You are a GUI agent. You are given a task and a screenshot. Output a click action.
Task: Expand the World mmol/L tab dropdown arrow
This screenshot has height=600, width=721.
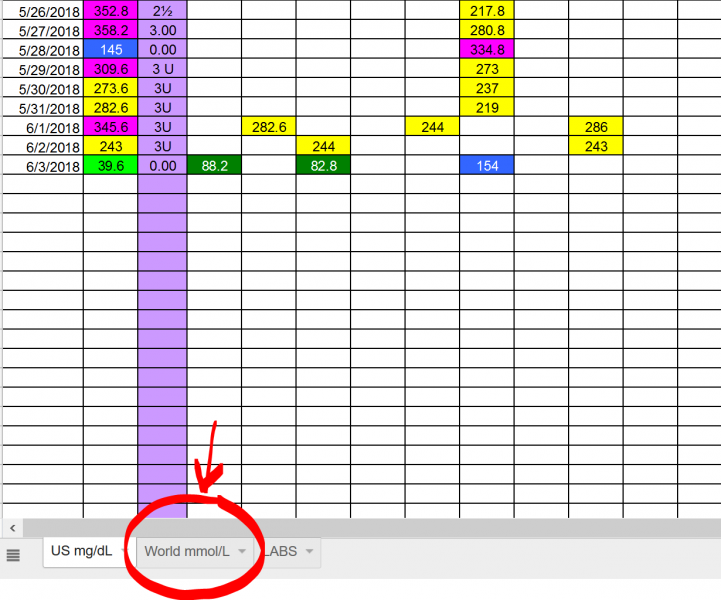pyautogui.click(x=242, y=552)
